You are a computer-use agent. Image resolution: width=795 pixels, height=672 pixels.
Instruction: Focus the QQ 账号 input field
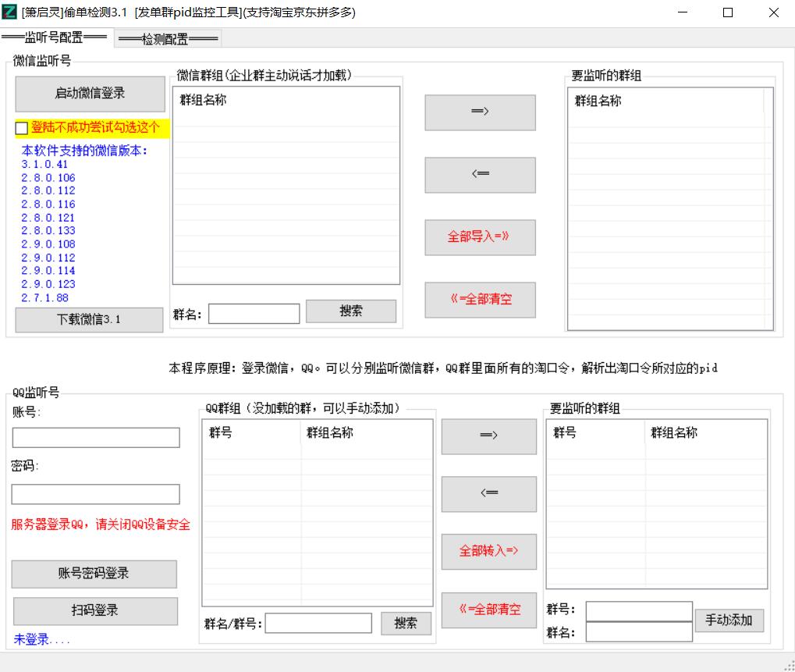[x=95, y=437]
